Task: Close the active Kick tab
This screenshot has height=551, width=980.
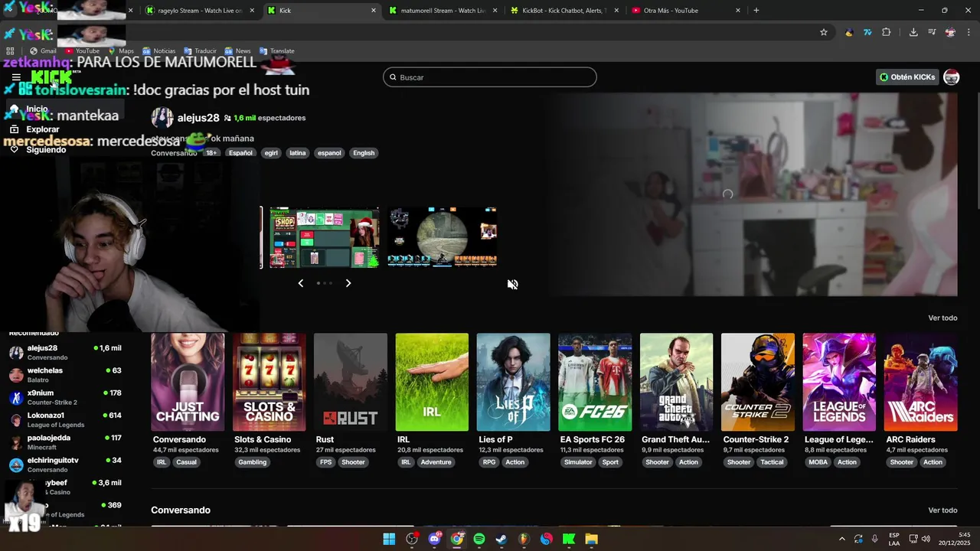Action: click(x=374, y=11)
